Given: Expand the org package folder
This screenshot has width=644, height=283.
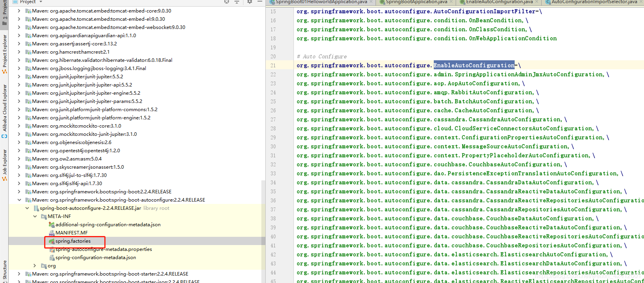Looking at the screenshot, I should pyautogui.click(x=35, y=266).
